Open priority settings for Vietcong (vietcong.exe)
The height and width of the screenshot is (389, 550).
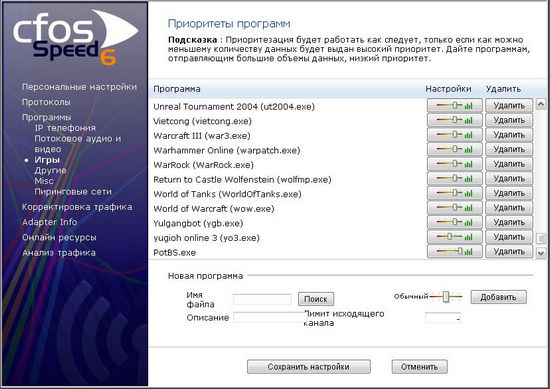(455, 120)
